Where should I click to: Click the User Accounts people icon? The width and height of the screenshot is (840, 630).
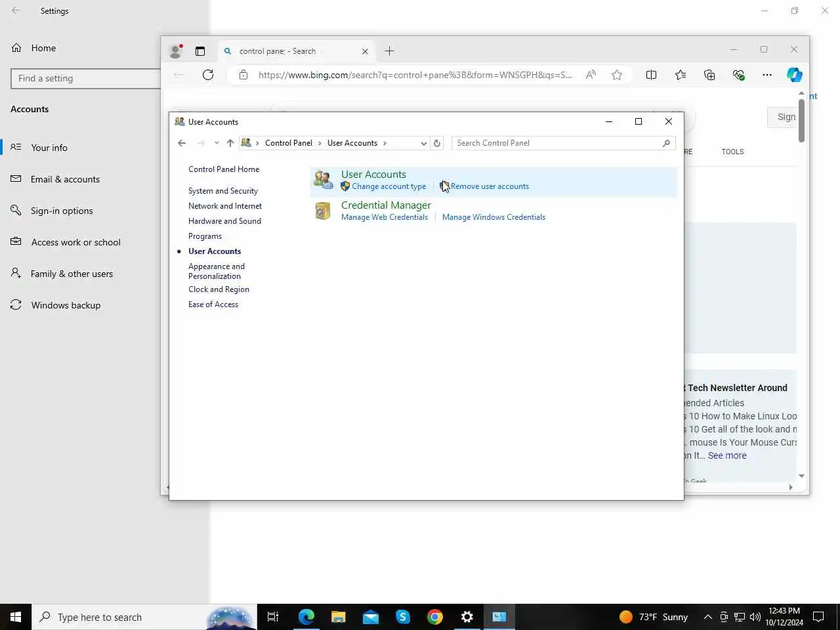(323, 179)
